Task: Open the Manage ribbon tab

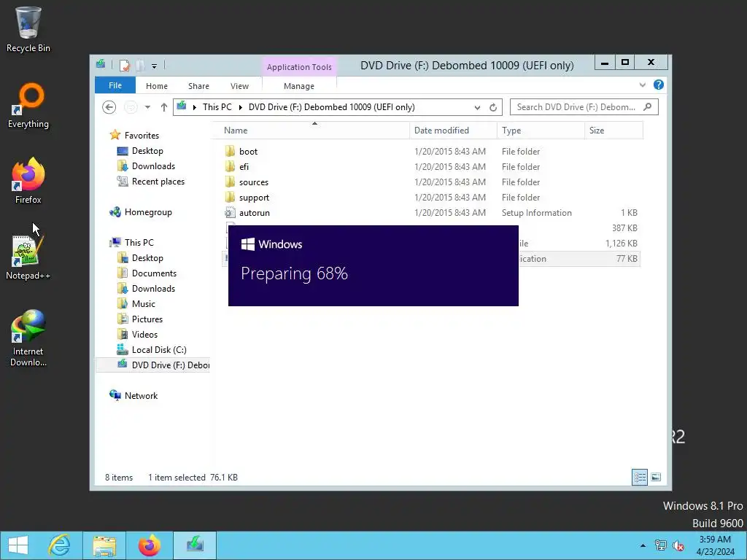Action: [x=298, y=86]
